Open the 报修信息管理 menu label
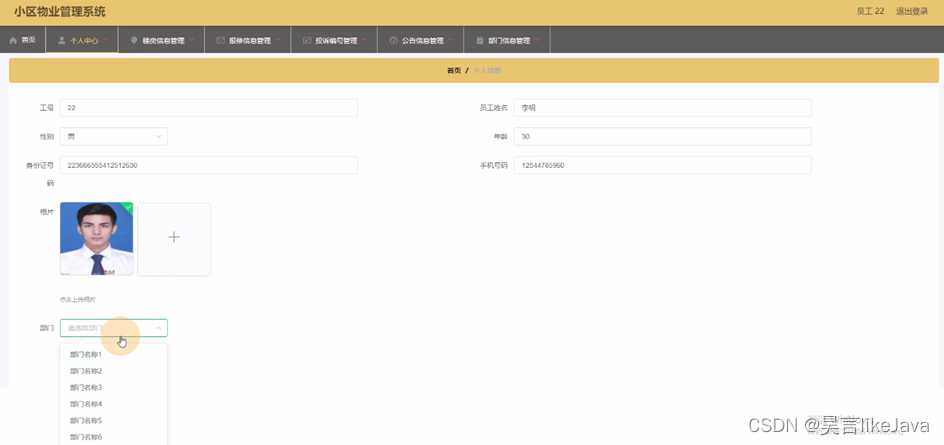944x445 pixels. click(250, 41)
